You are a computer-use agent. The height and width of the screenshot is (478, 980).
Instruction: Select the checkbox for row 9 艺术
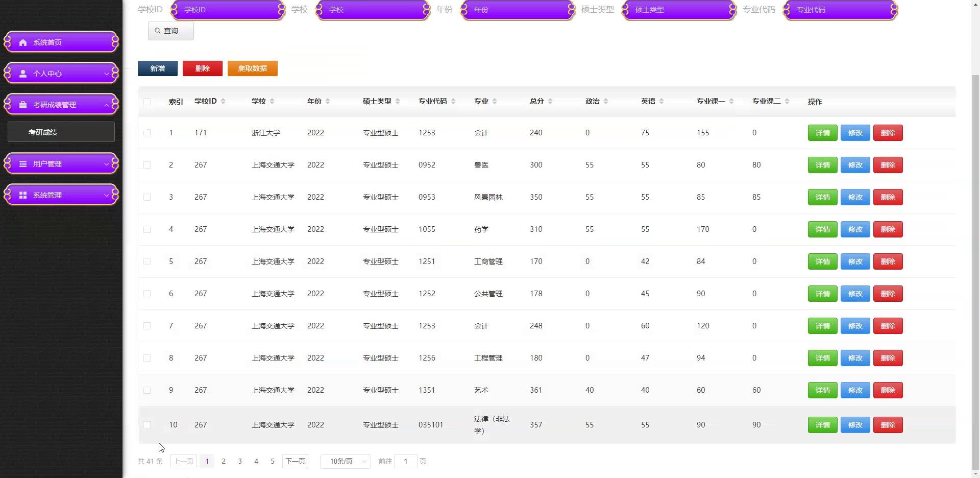(x=147, y=390)
